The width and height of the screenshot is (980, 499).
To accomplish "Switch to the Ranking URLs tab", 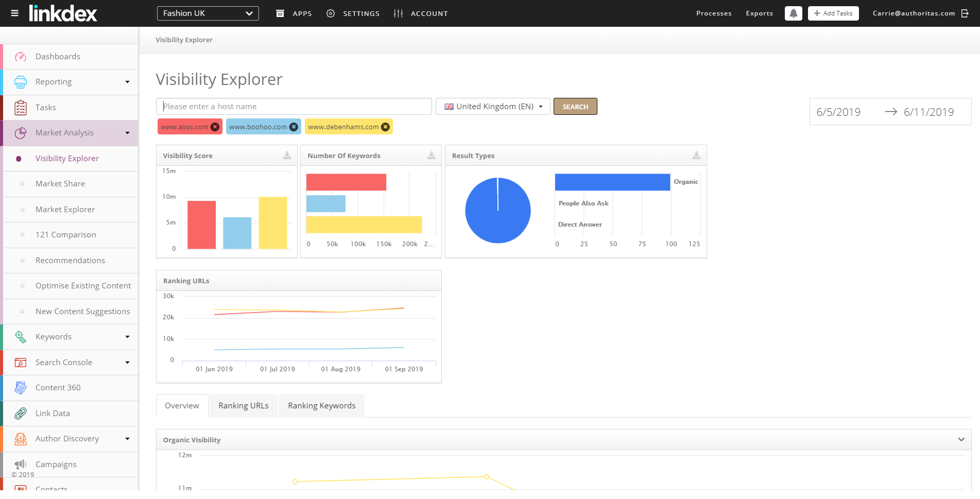I will (243, 406).
